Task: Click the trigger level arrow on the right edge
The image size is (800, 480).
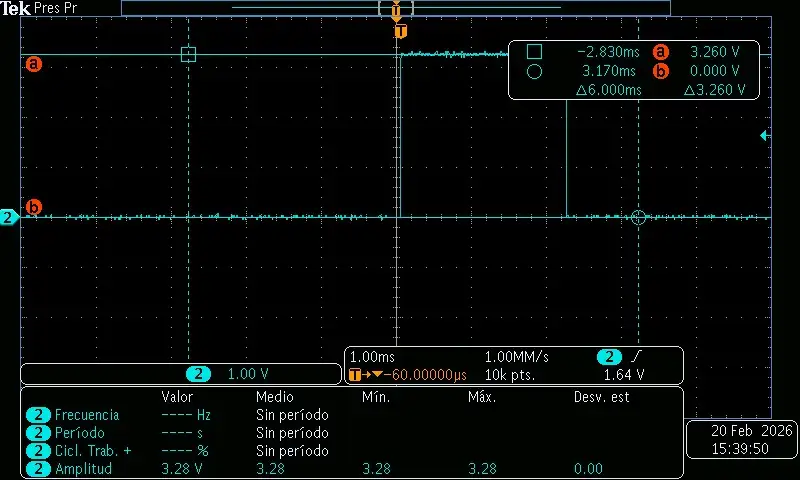Action: click(x=764, y=135)
